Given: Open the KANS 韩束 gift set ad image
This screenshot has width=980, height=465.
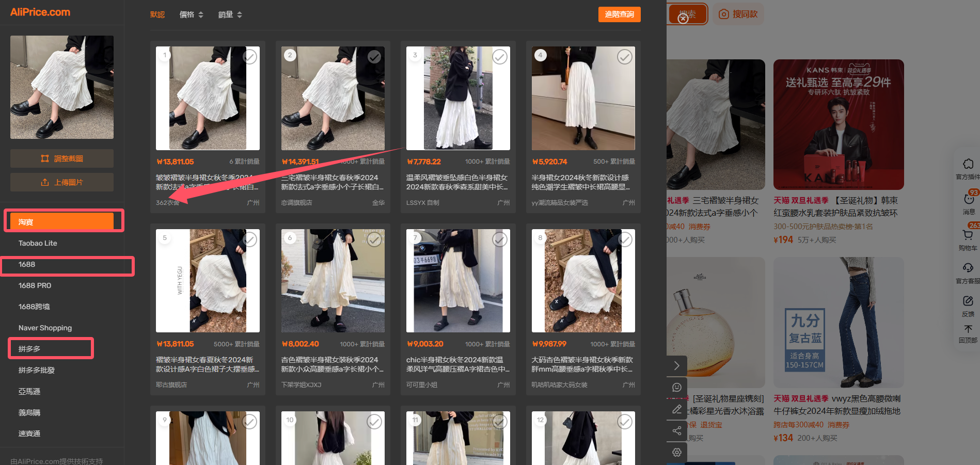Looking at the screenshot, I should point(839,124).
